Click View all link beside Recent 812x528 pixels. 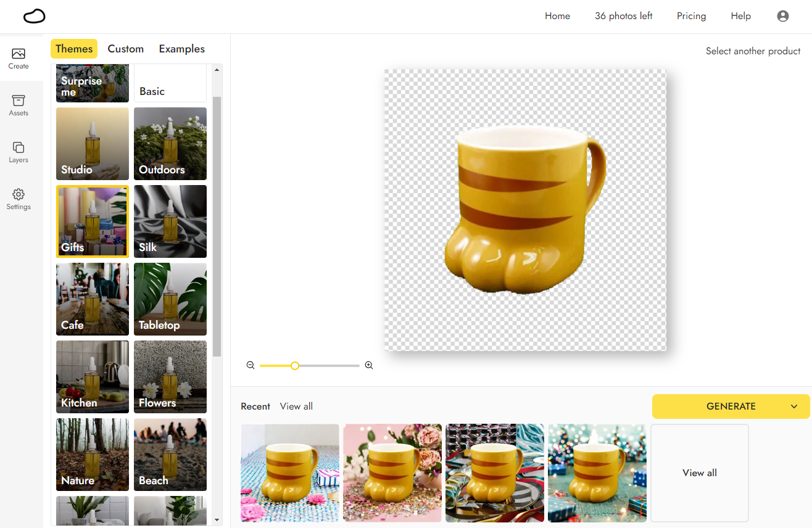[x=296, y=406]
